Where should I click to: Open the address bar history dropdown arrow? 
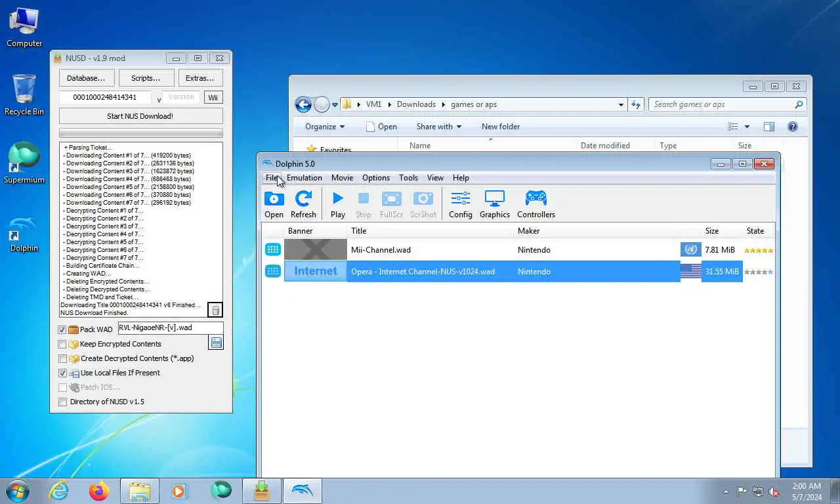[x=621, y=104]
